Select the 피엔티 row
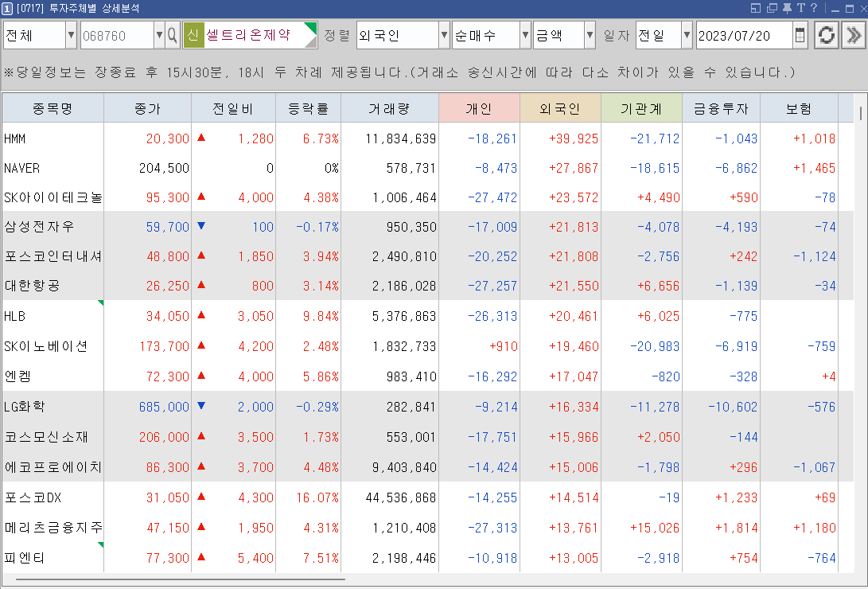 click(428, 557)
